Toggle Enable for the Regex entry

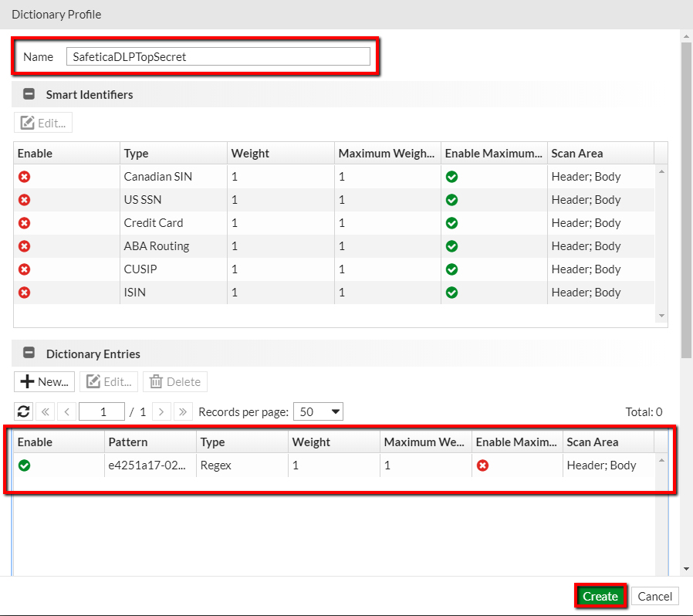pyautogui.click(x=24, y=465)
